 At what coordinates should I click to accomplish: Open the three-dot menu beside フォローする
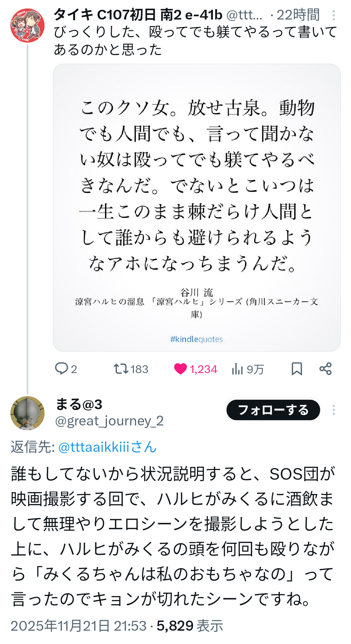[334, 410]
